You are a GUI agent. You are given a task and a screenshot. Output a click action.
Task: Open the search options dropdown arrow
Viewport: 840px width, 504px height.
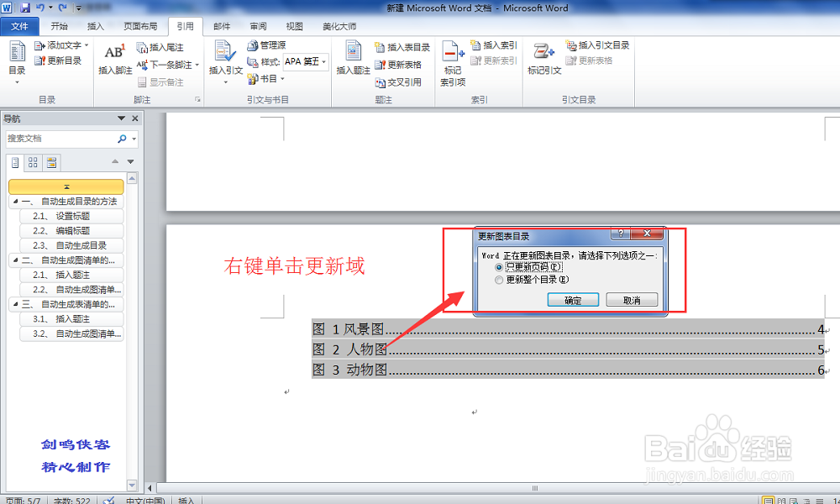tap(134, 139)
